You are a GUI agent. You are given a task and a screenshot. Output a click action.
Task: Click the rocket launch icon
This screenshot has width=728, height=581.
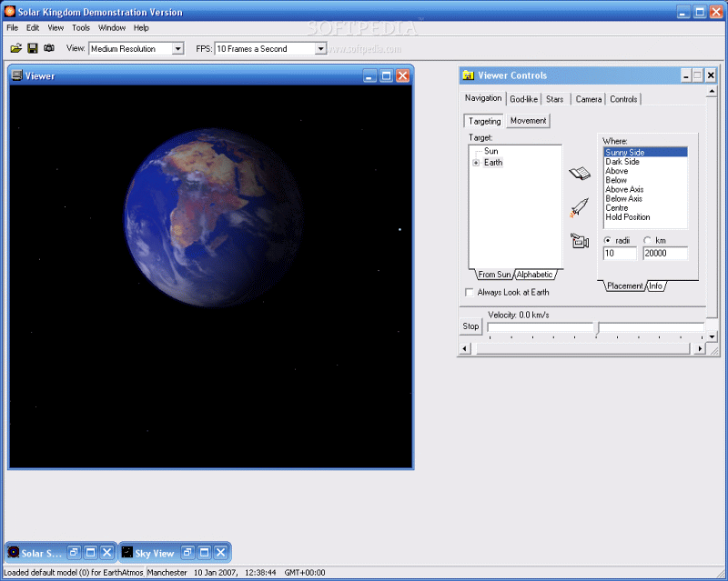579,207
